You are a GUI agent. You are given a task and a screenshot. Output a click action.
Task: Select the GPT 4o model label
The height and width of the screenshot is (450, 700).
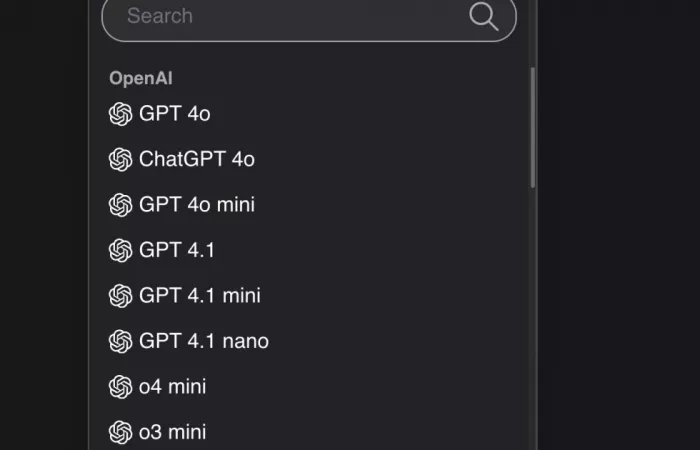pos(175,114)
